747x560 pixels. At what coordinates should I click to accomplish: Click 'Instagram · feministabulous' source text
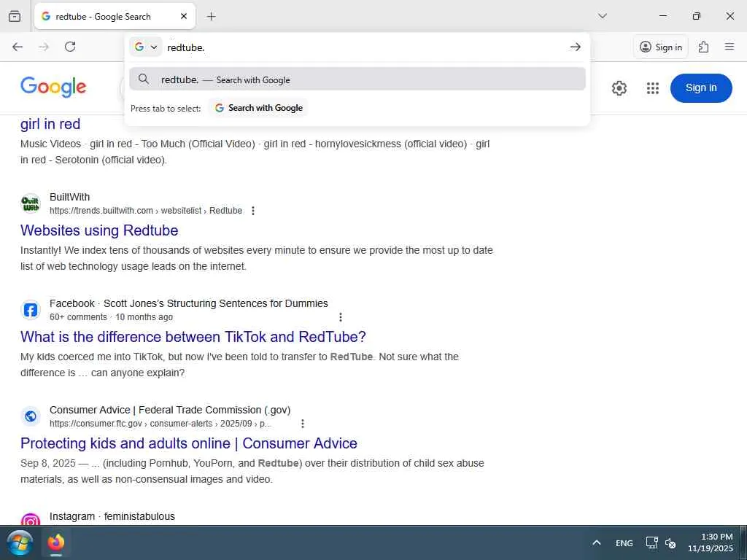click(112, 516)
